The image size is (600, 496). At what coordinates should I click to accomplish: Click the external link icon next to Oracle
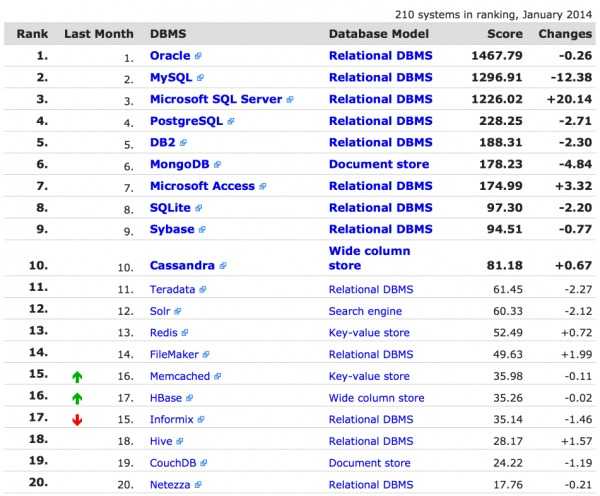pyautogui.click(x=198, y=56)
